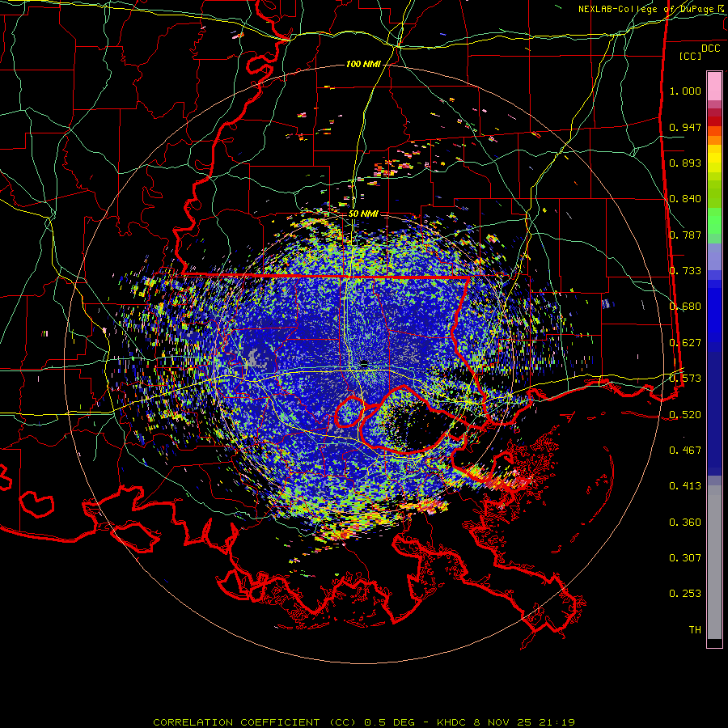Select the 0.307 scale value
This screenshot has width=728, height=728.
pos(685,558)
